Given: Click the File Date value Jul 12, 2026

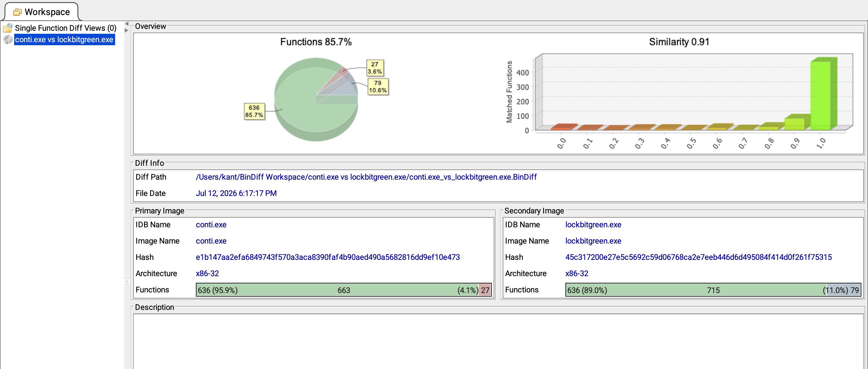Looking at the screenshot, I should pyautogui.click(x=236, y=193).
